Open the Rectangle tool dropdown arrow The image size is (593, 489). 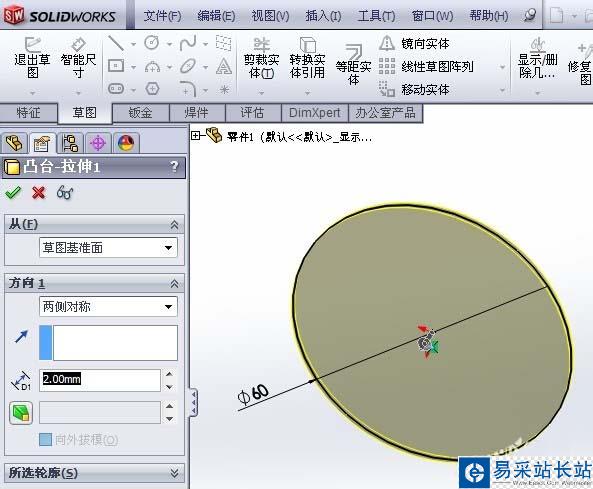tap(134, 68)
